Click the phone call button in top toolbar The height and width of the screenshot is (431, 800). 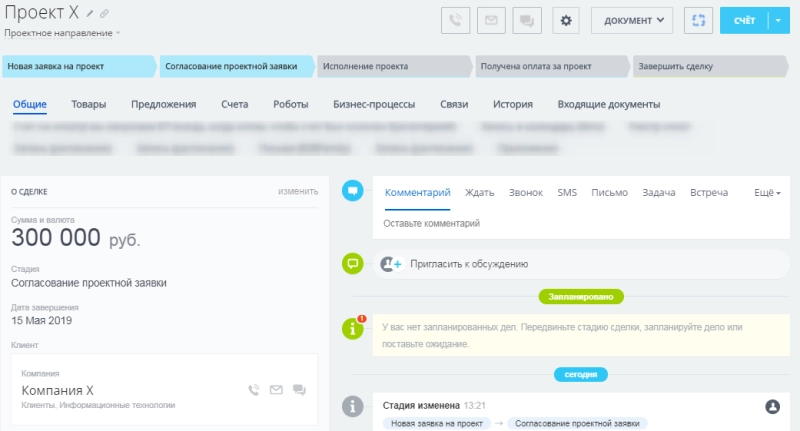456,20
